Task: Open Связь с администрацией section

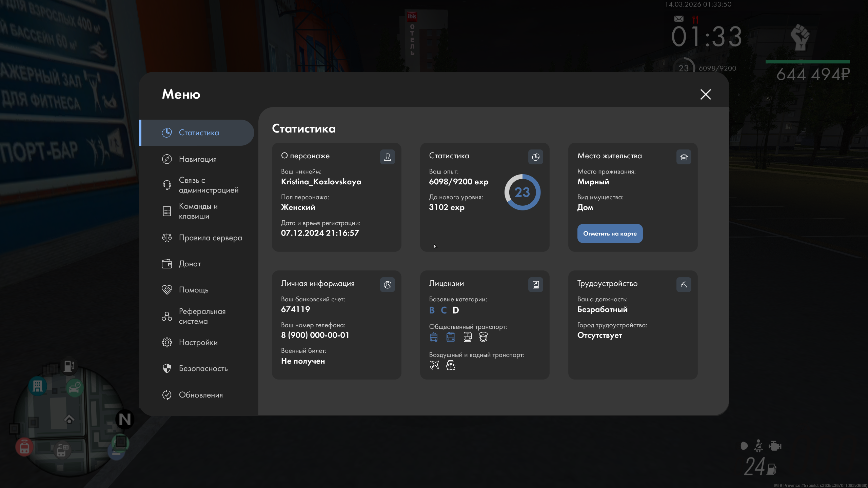Action: pyautogui.click(x=208, y=185)
